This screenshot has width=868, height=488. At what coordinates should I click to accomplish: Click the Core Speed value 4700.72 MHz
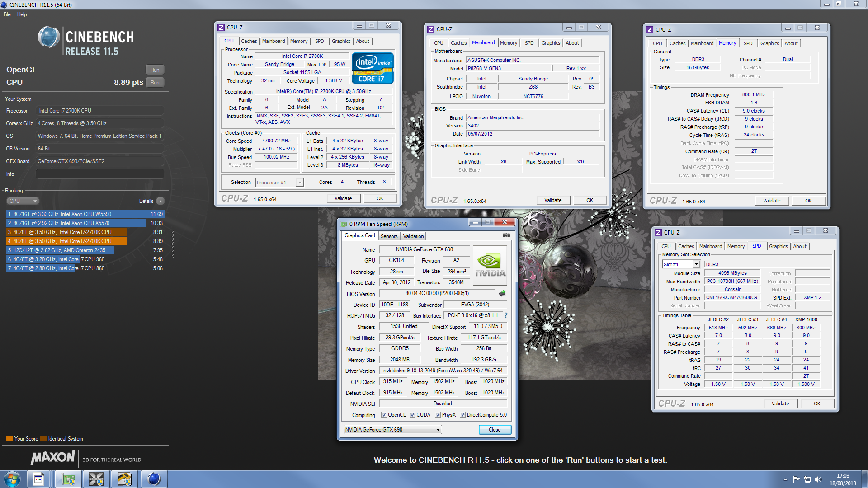276,141
